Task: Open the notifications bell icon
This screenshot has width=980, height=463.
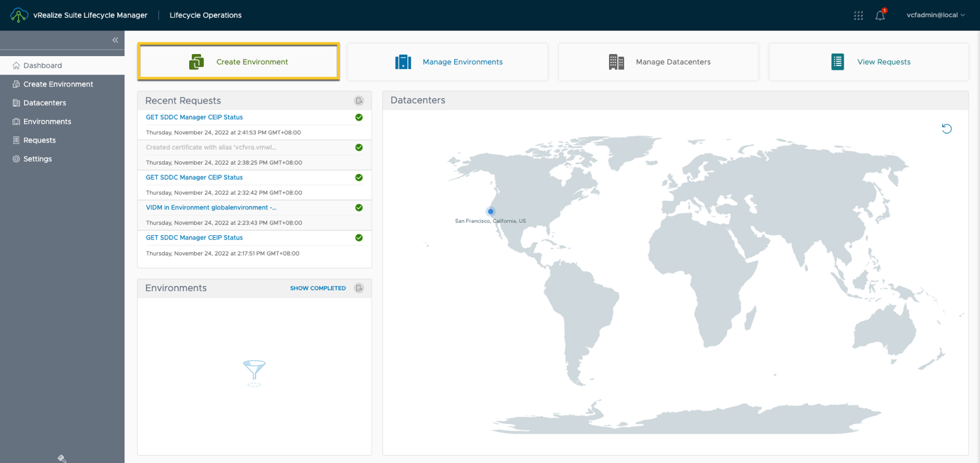Action: pos(881,15)
